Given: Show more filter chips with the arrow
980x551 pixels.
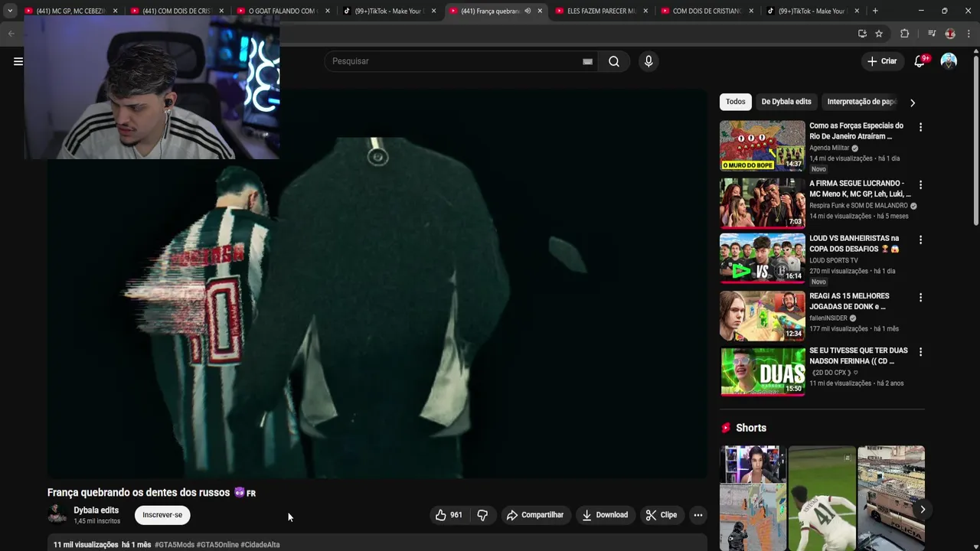Looking at the screenshot, I should [x=912, y=102].
